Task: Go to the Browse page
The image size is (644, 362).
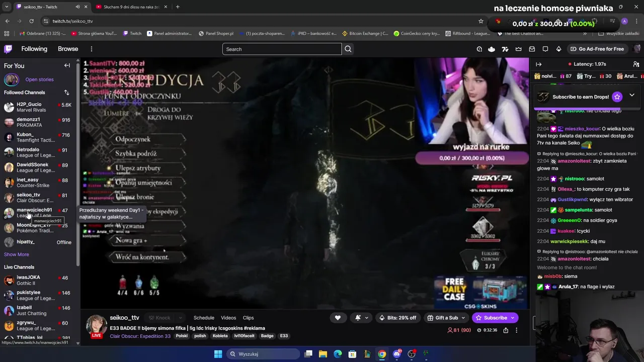Action: point(68,49)
